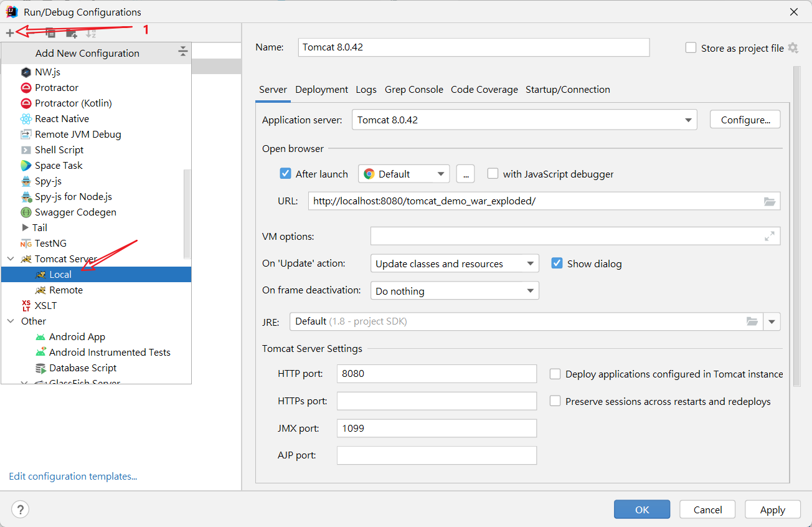Browse for a JRE using the folder icon

pyautogui.click(x=753, y=321)
